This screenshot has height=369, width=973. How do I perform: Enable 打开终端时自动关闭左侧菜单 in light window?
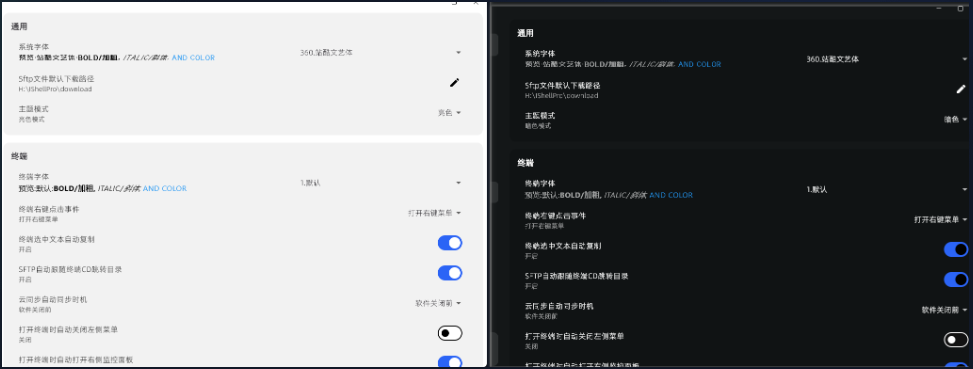(450, 334)
